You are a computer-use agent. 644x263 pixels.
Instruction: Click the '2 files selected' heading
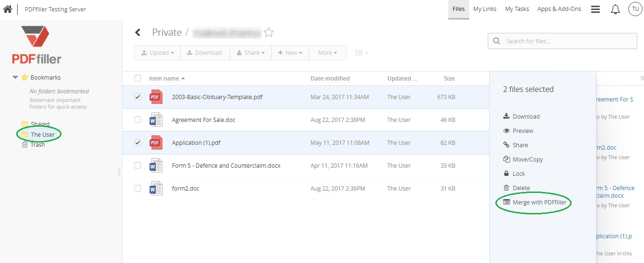(x=528, y=89)
